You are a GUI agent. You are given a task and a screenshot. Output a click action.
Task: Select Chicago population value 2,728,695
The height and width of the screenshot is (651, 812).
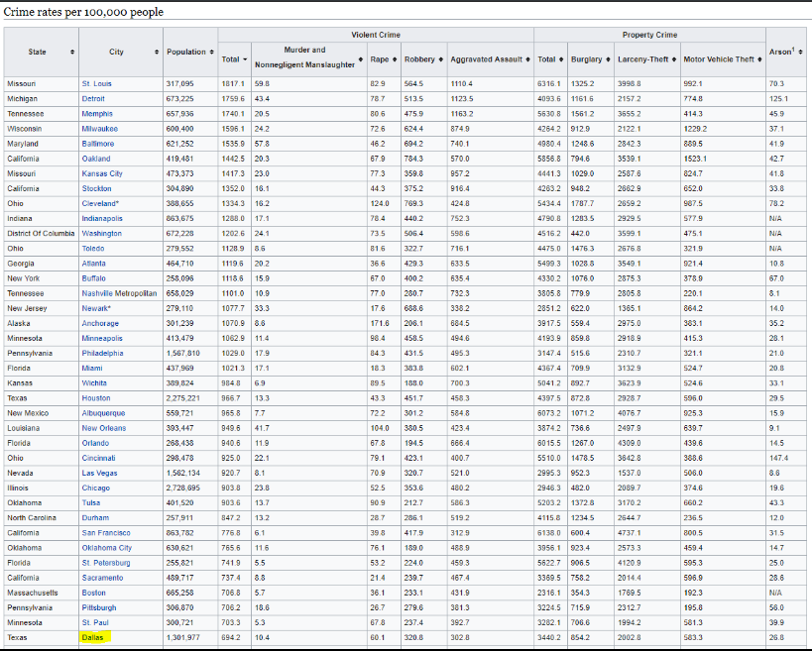[x=183, y=489]
